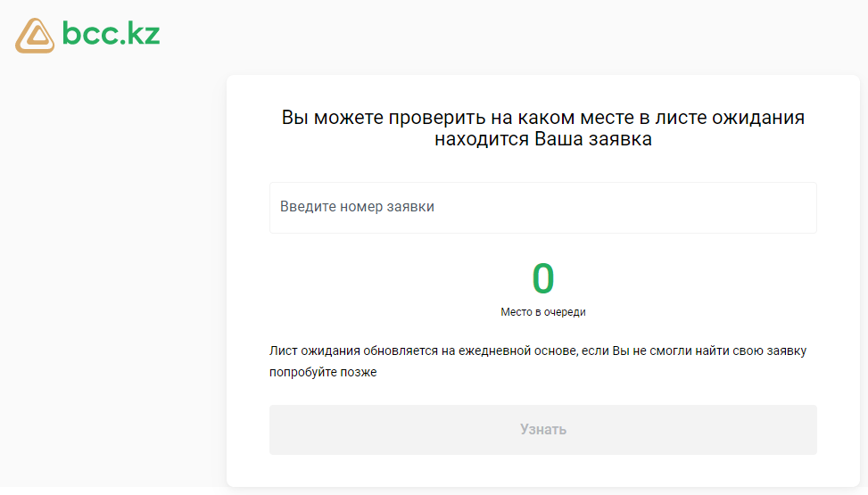Click the heading line 'находится Ваша заявка'
This screenshot has height=495, width=868.
coord(543,139)
